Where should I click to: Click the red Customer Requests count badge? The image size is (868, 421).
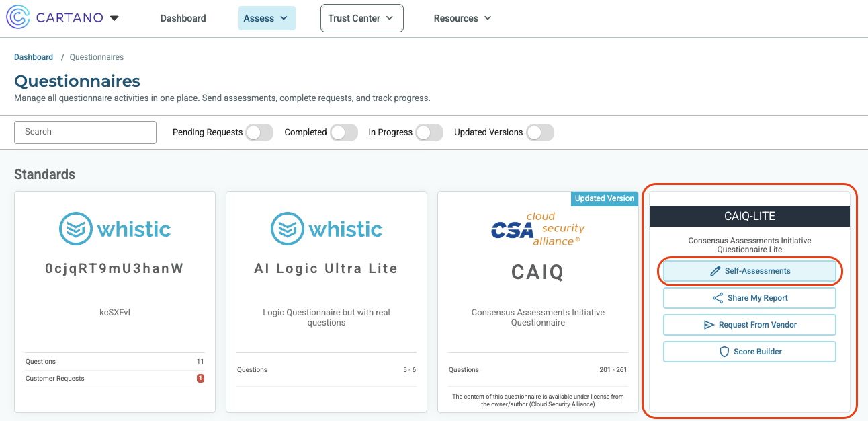tap(200, 379)
